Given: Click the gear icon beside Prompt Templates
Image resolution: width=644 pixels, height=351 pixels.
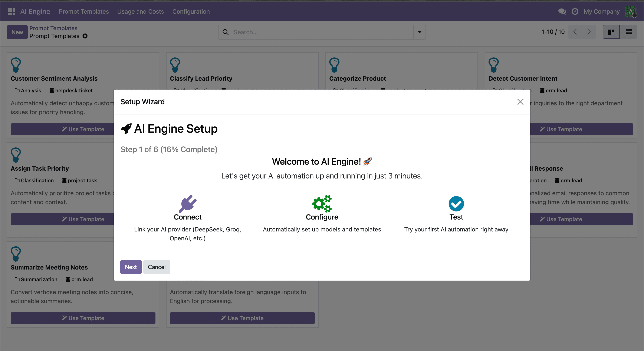Looking at the screenshot, I should click(x=85, y=36).
